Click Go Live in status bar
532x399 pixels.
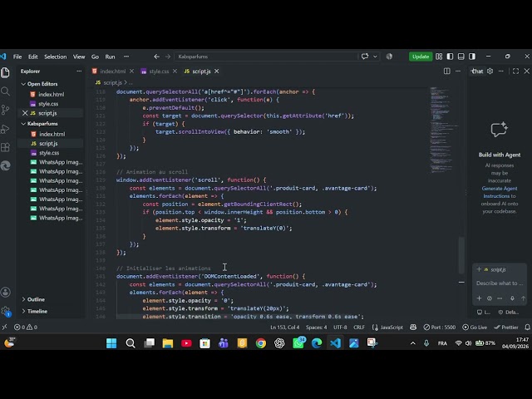coord(475,327)
